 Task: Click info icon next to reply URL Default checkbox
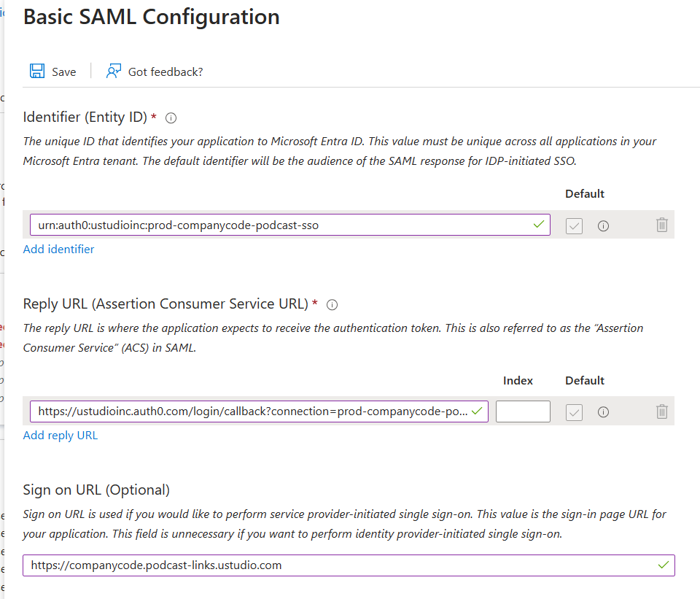[603, 411]
